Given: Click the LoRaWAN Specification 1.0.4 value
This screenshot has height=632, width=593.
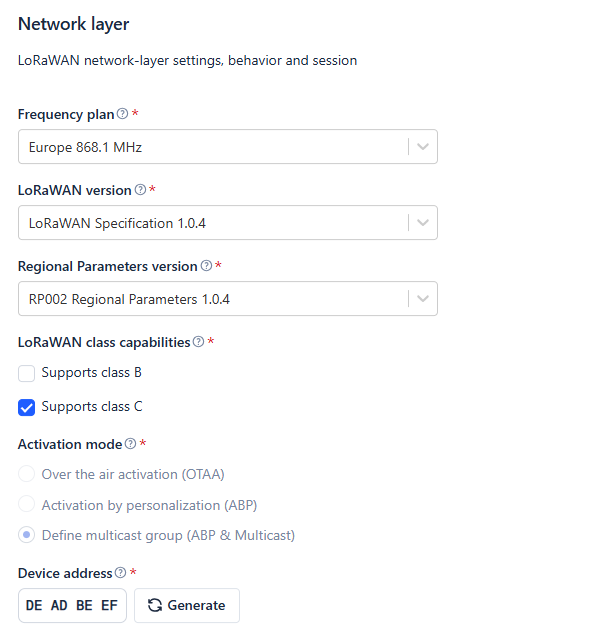Looking at the screenshot, I should [117, 223].
